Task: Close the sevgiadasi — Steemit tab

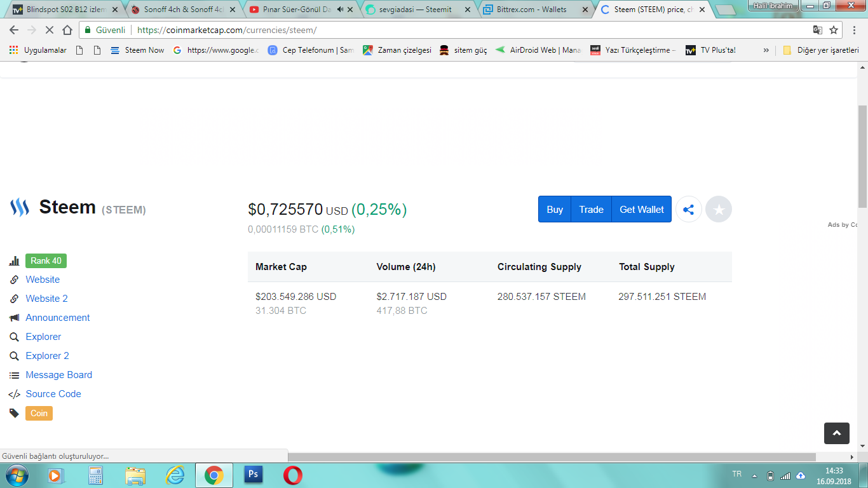Action: pyautogui.click(x=468, y=10)
